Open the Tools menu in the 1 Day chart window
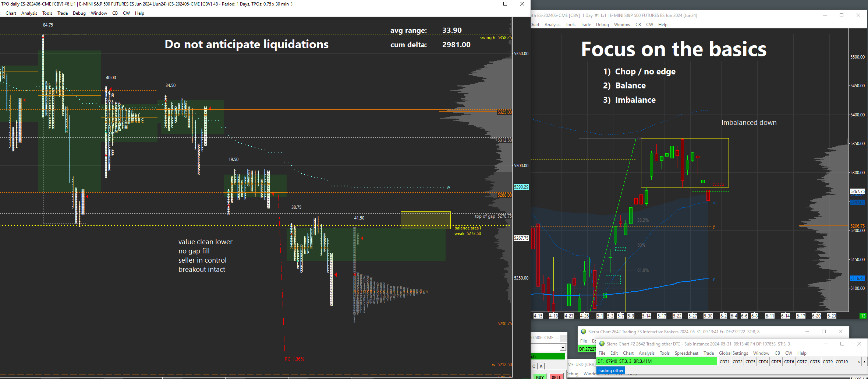The image size is (868, 379). tap(570, 25)
